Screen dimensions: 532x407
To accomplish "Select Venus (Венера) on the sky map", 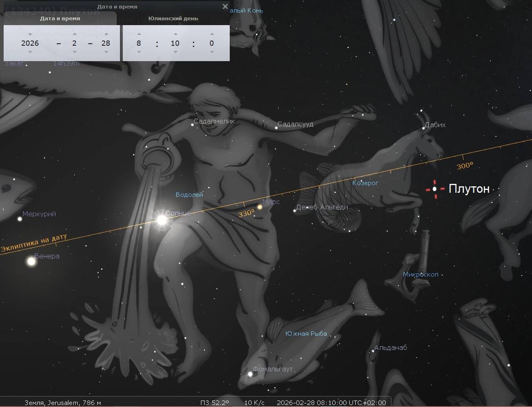I will 31,261.
